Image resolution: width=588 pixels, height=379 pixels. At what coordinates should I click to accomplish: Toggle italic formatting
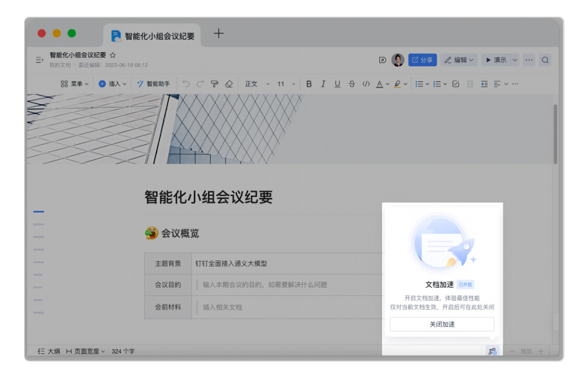point(323,84)
